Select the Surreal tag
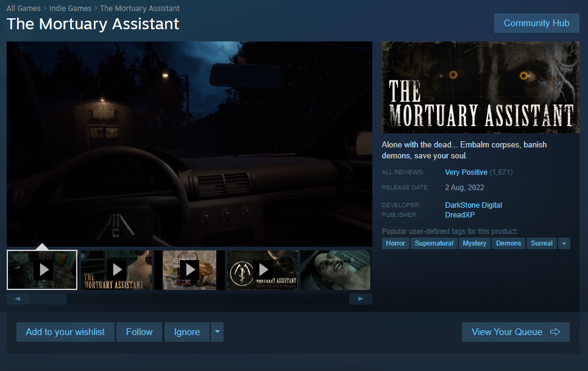Image resolution: width=588 pixels, height=371 pixels. pos(542,243)
